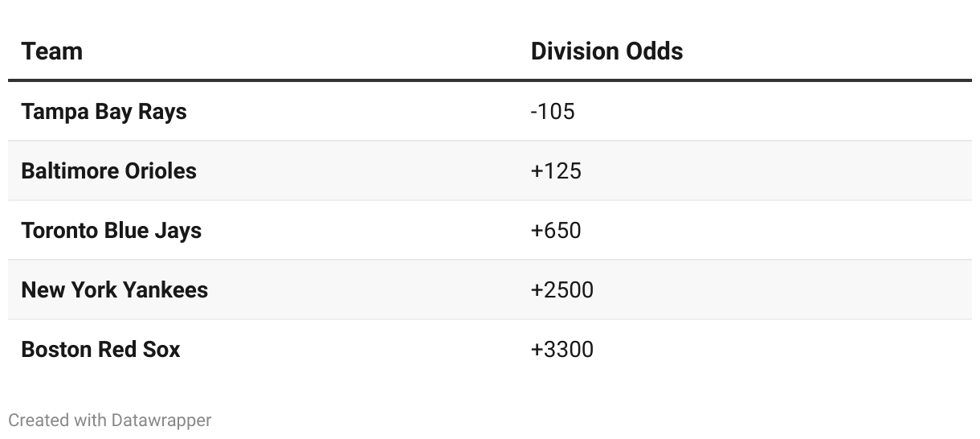The height and width of the screenshot is (439, 980).
Task: Click the +3300 odds value
Action: point(562,349)
